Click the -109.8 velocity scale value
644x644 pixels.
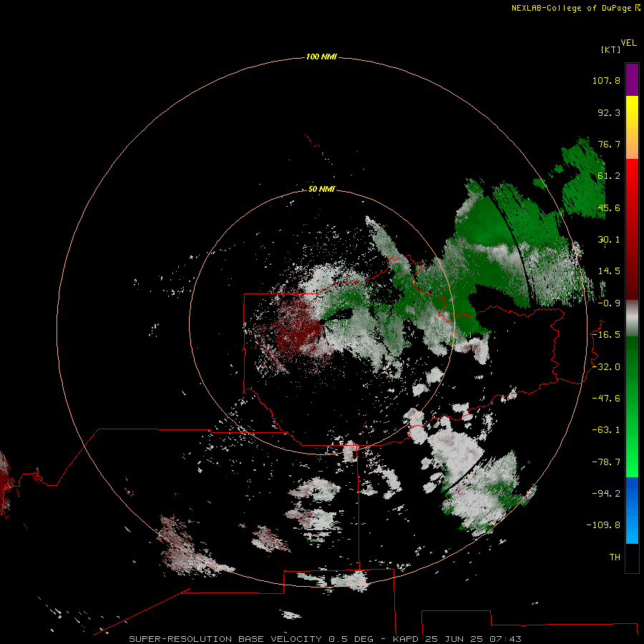[603, 525]
